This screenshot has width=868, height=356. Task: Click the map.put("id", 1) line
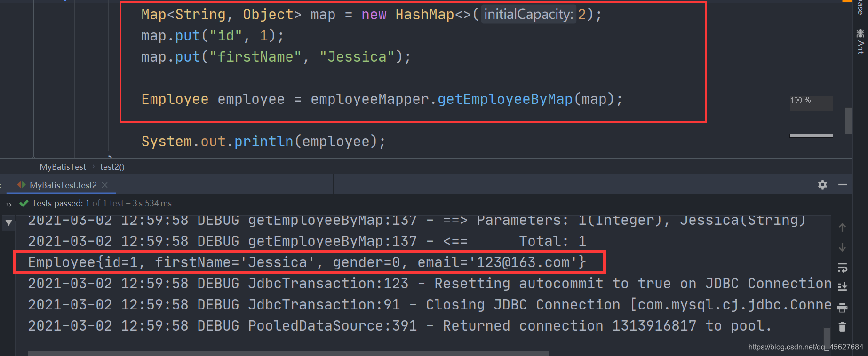tap(213, 36)
